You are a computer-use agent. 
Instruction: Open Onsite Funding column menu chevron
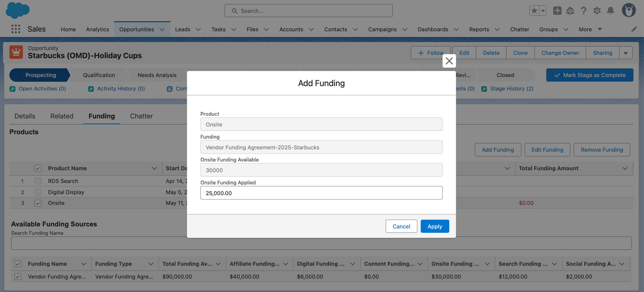(487, 264)
